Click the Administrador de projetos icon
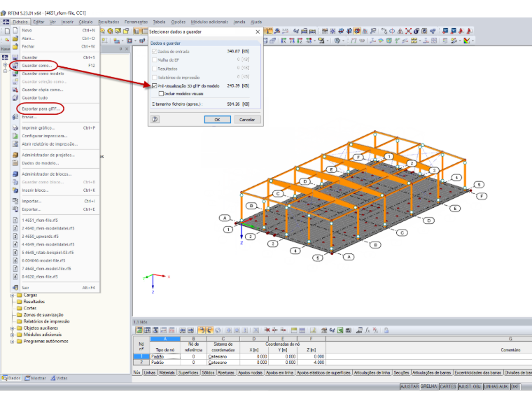 pos(15,155)
